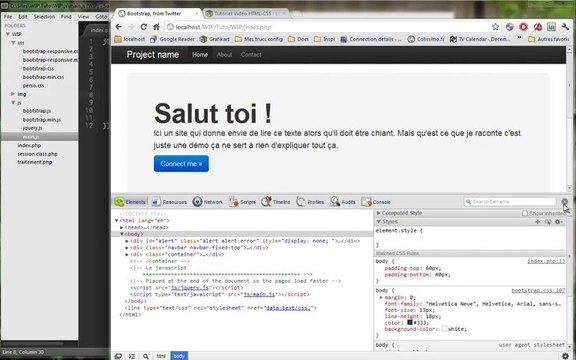Open the Google Reader bookmark
This screenshot has height=360, width=576.
[x=172, y=39]
